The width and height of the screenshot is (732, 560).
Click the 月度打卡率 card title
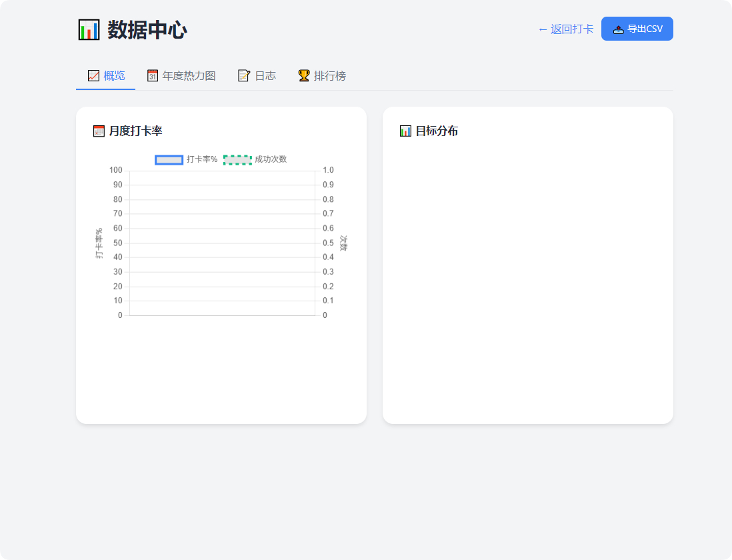click(x=136, y=131)
